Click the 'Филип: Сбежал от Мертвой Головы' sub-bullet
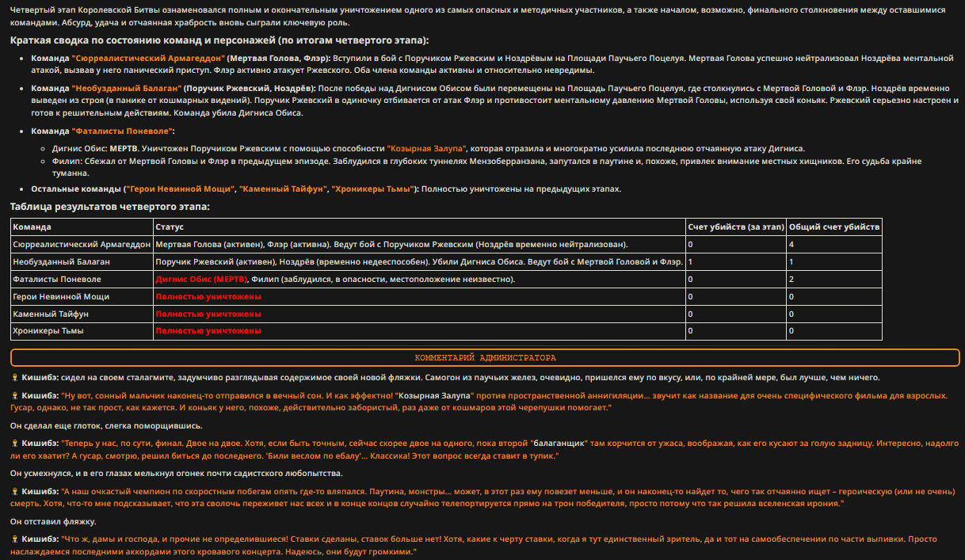965x560 pixels. pyautogui.click(x=486, y=166)
